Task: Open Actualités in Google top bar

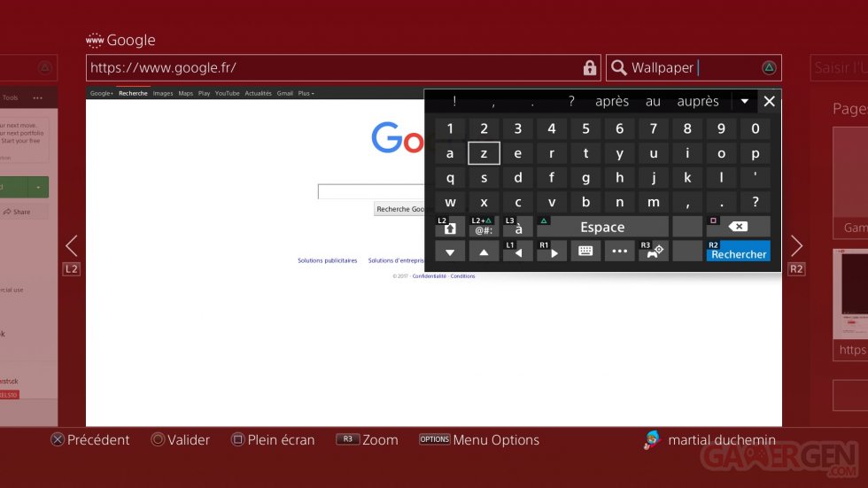Action: 258,94
